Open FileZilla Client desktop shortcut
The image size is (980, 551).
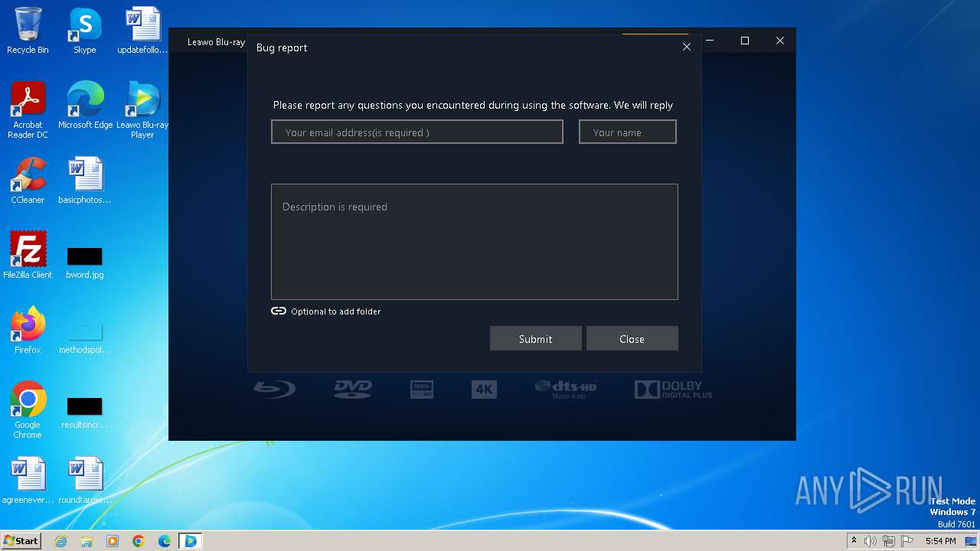[28, 256]
